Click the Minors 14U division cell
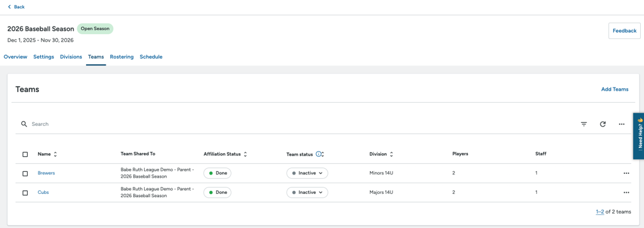The width and height of the screenshot is (644, 228). (x=382, y=173)
